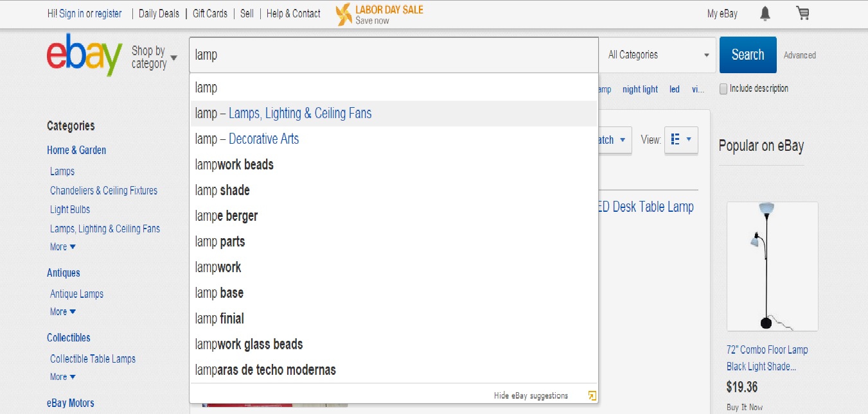
Task: Enable the Include description checkbox
Action: tap(723, 88)
